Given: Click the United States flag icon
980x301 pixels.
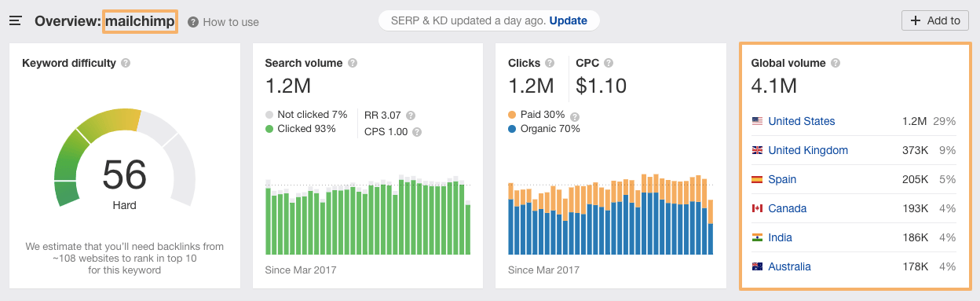Looking at the screenshot, I should point(757,121).
